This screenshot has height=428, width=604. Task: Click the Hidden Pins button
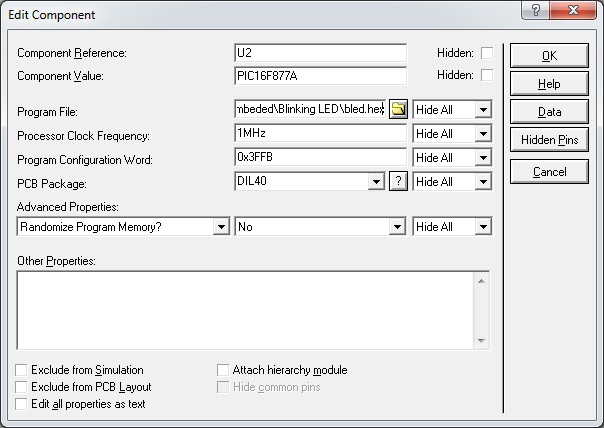click(549, 140)
